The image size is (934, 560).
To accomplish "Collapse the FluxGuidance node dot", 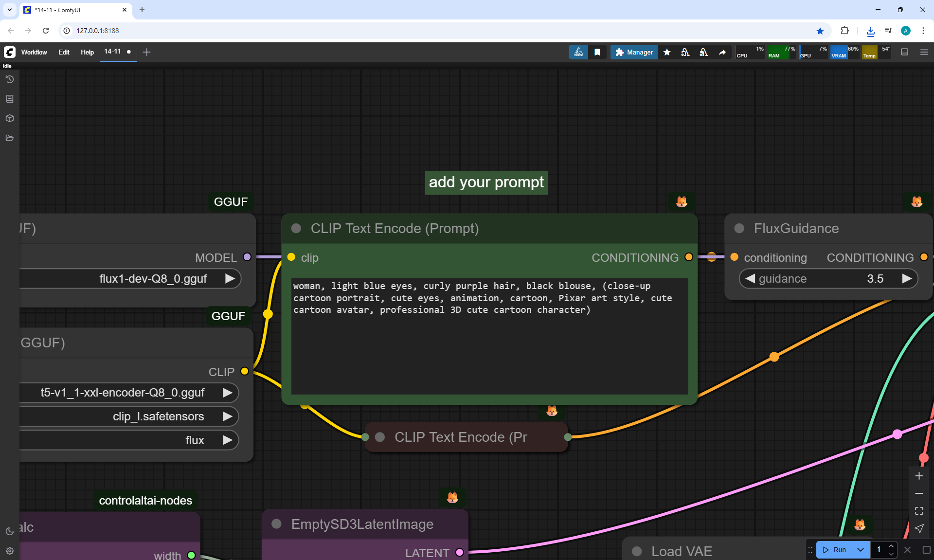I will 739,228.
